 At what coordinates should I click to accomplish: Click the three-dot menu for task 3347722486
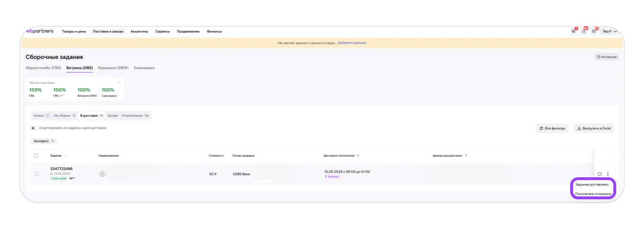pyautogui.click(x=608, y=174)
